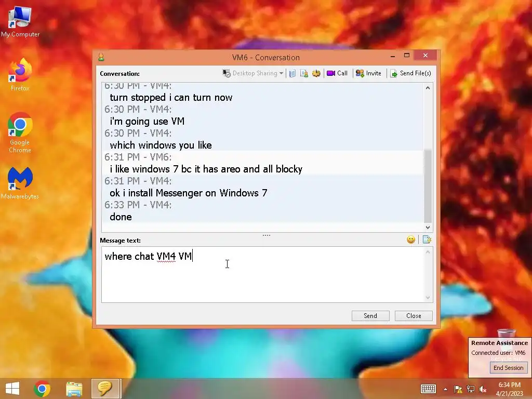Open Chrome from the taskbar
This screenshot has width=532, height=399.
[x=42, y=389]
